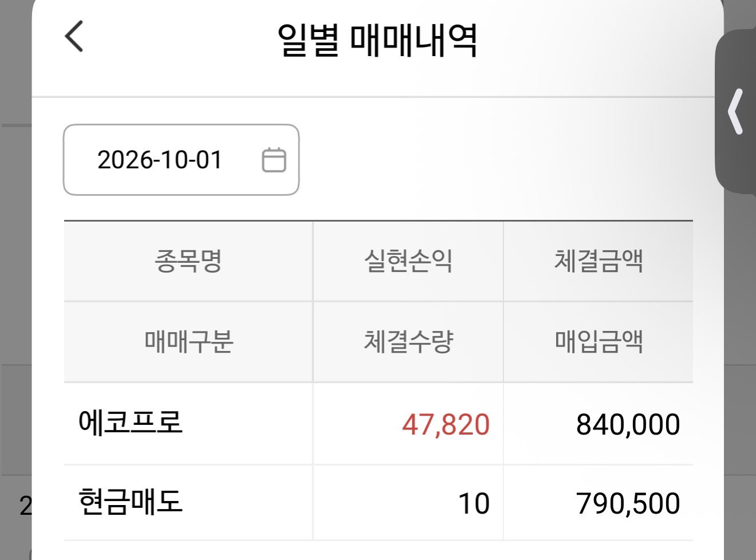This screenshot has width=756, height=560.
Task: Click the 체결금액 column header
Action: pos(598,261)
